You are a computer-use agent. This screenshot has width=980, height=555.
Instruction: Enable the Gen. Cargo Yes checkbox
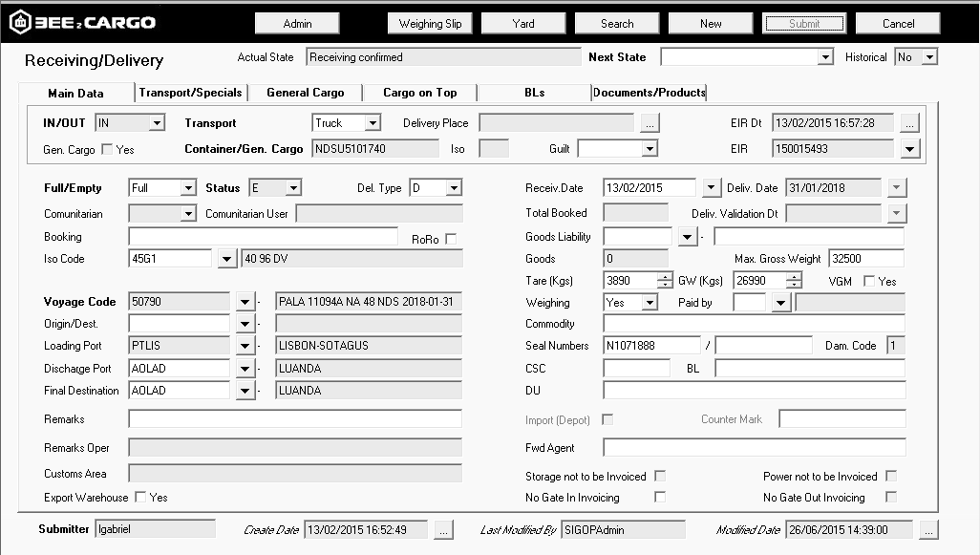pos(107,149)
